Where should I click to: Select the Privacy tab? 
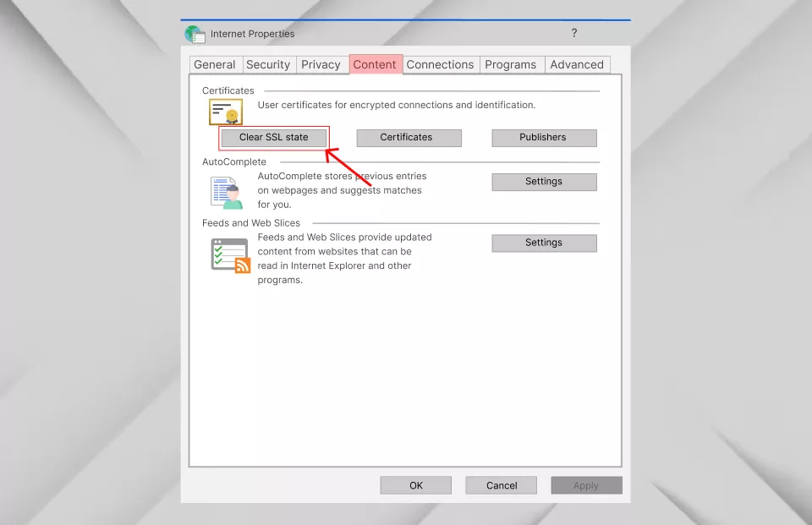click(x=321, y=64)
